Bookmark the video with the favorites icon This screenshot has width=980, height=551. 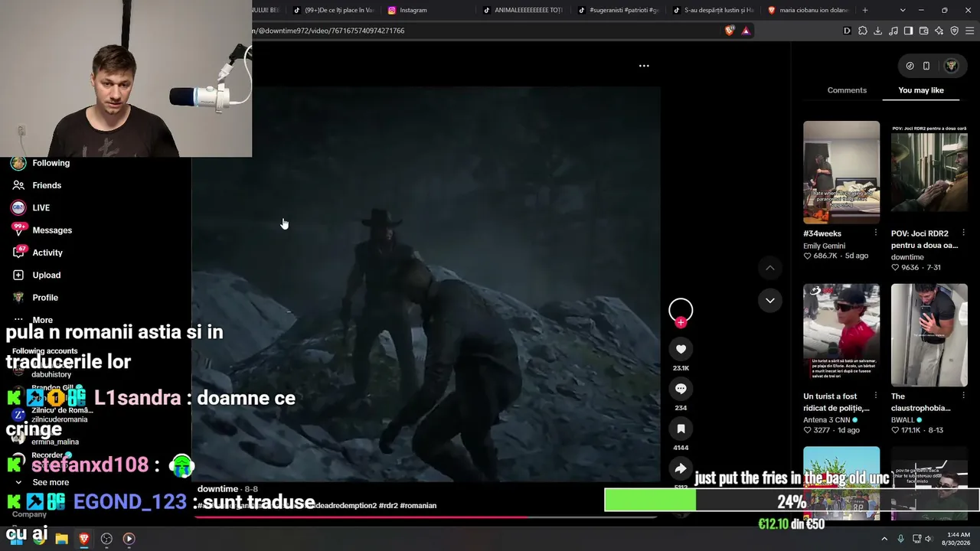click(x=681, y=429)
